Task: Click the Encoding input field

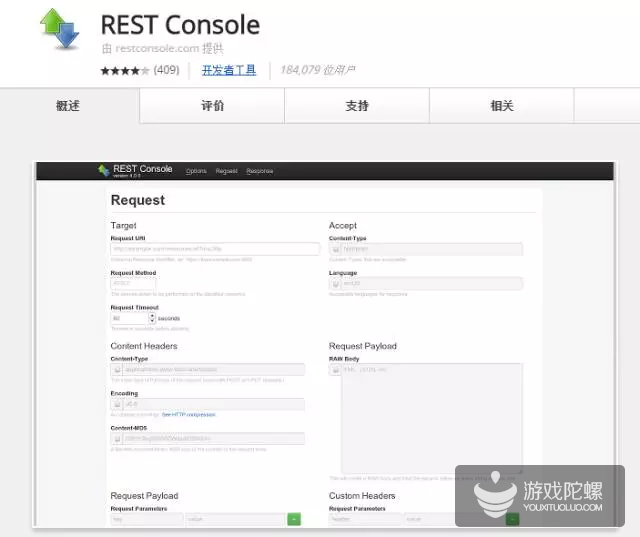Action: click(214, 404)
